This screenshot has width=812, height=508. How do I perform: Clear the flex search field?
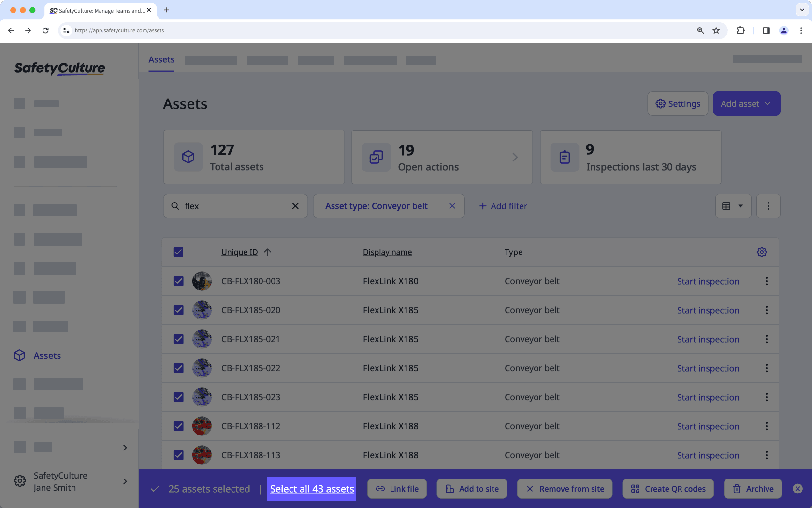pos(295,205)
